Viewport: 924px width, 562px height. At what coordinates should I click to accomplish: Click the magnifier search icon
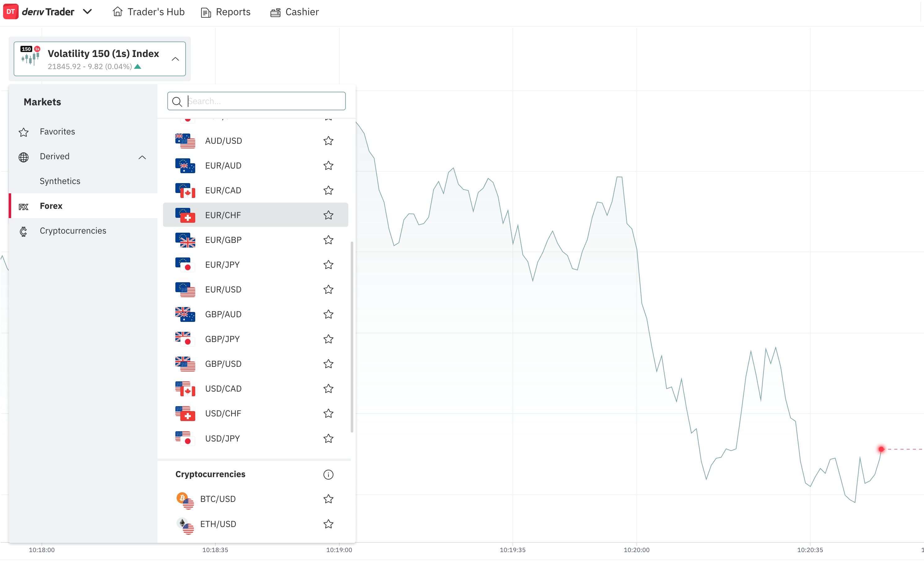tap(177, 101)
